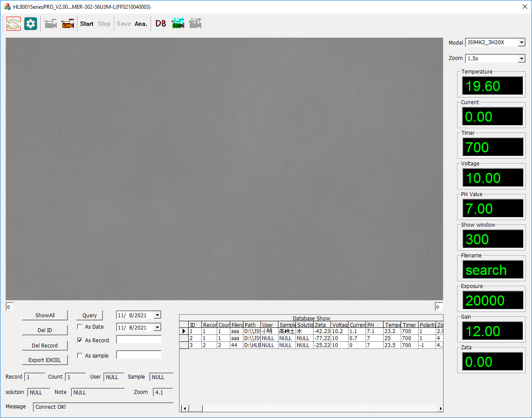Click the As Record text input field
Screen dimensions: 532x418
(x=138, y=340)
